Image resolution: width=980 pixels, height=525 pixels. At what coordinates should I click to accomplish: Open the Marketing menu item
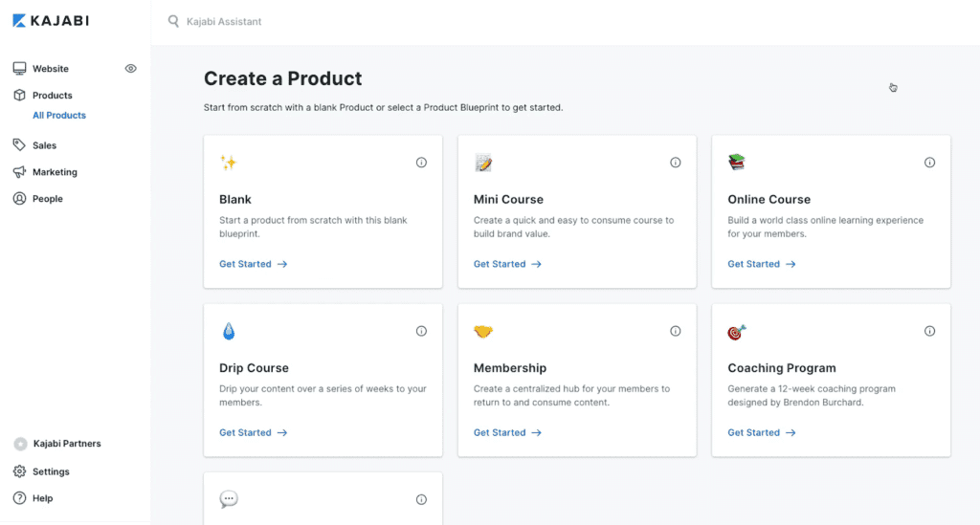click(55, 172)
